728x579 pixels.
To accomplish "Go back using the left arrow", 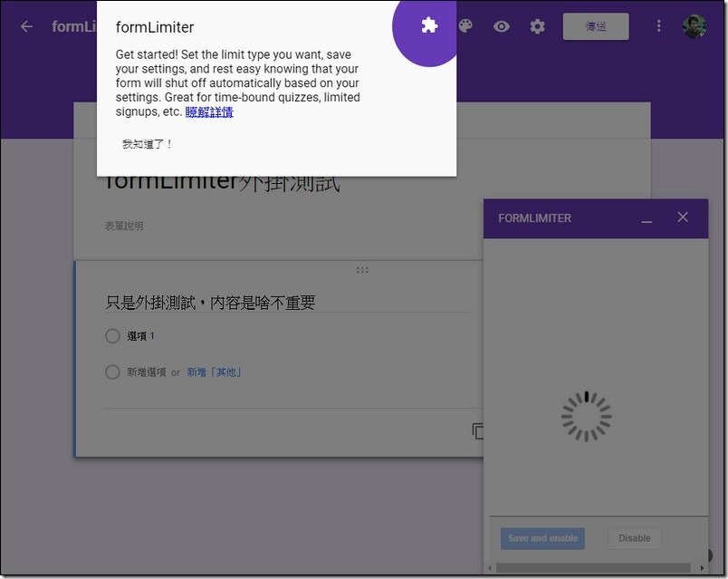I will pos(26,26).
